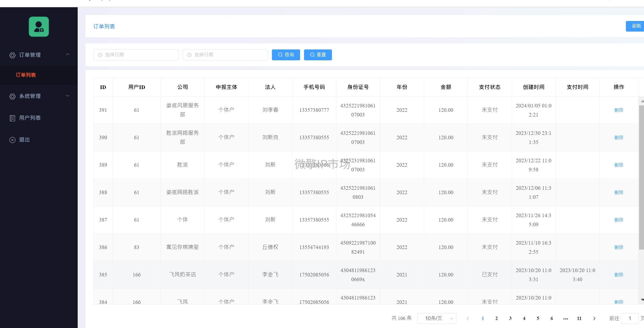
Task: Click the previous page arrow
Action: (x=468, y=318)
